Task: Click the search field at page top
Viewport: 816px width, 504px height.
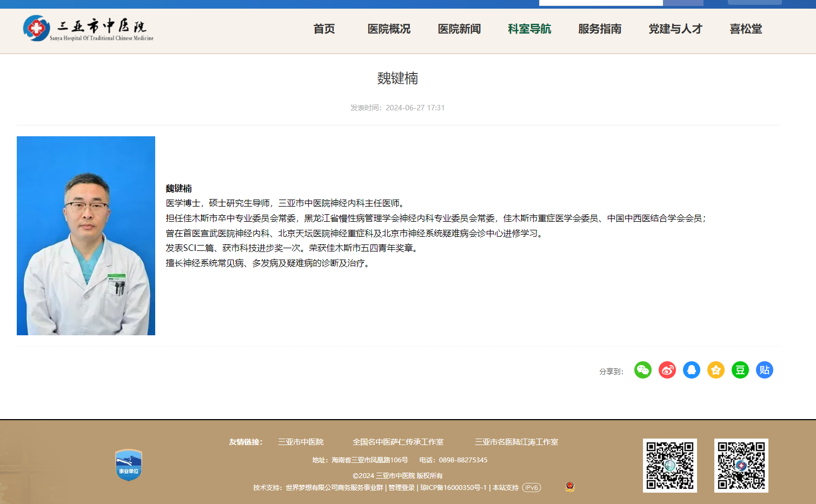Action: click(601, 3)
